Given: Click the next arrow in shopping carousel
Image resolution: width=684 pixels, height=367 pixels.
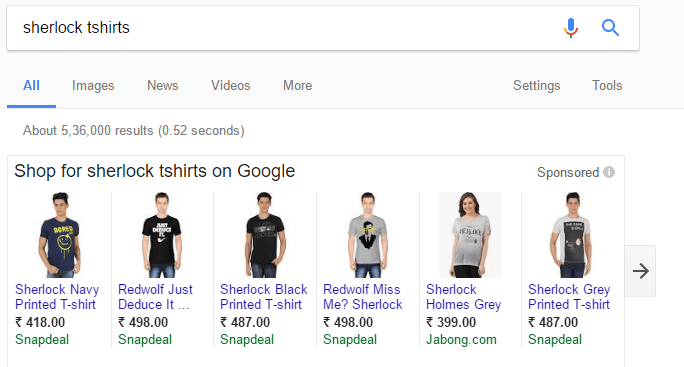Looking at the screenshot, I should click(x=640, y=271).
